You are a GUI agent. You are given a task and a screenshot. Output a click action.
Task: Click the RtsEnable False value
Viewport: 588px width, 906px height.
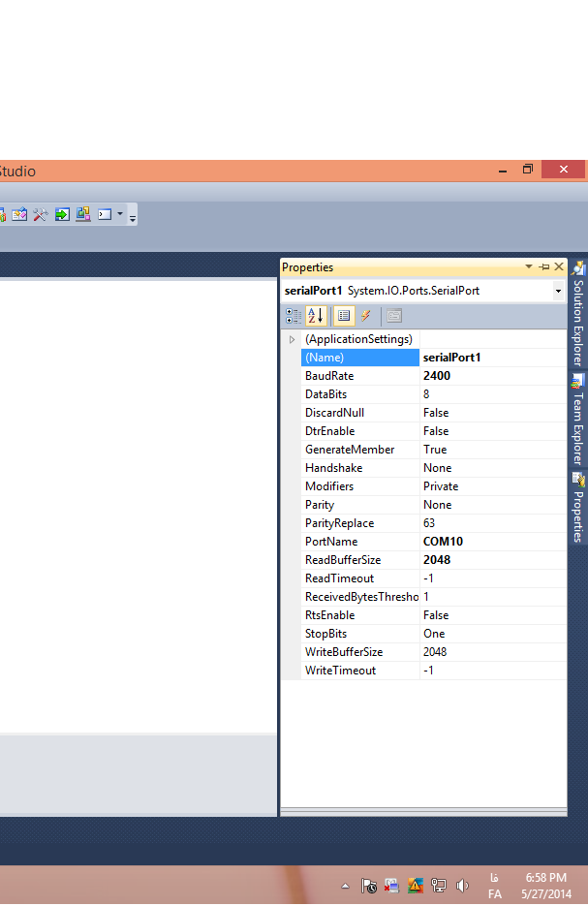coord(436,615)
